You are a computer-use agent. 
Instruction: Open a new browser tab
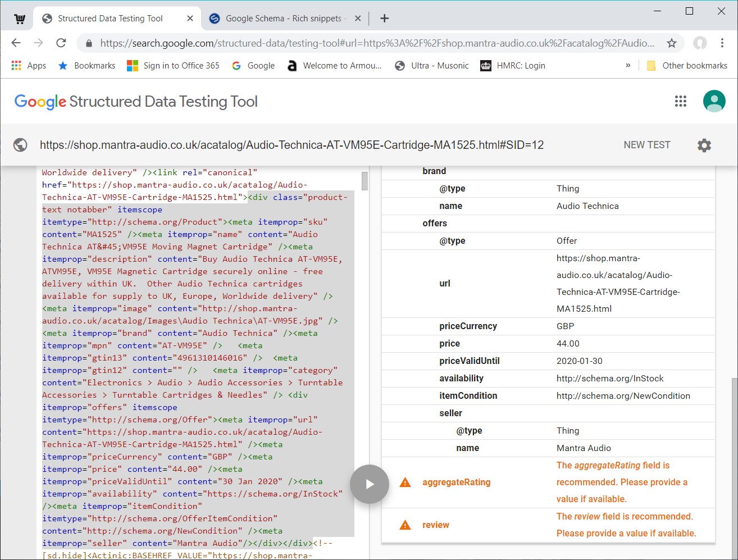click(x=384, y=19)
